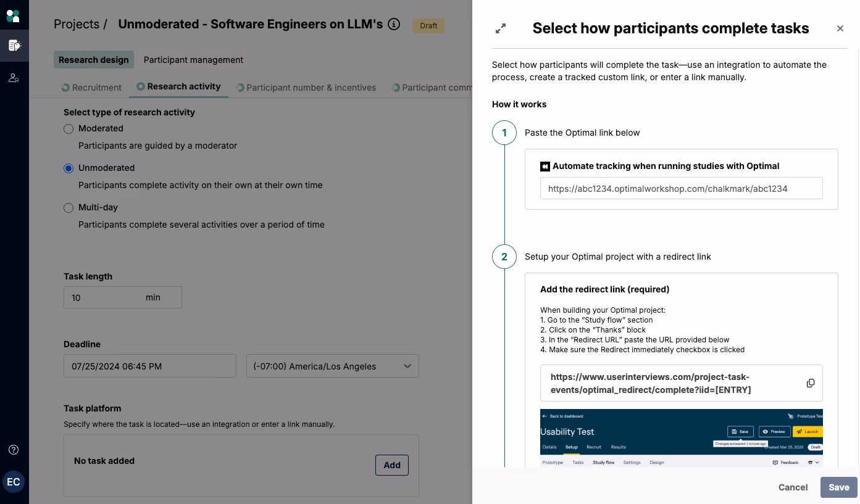This screenshot has height=504, width=860.
Task: Select the Unmoderated radio button
Action: coord(69,168)
